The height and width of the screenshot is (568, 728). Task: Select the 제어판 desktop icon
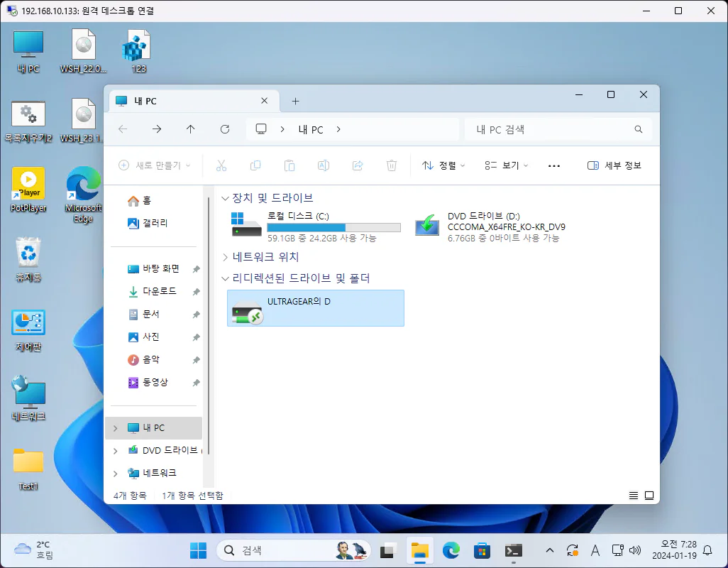click(28, 329)
